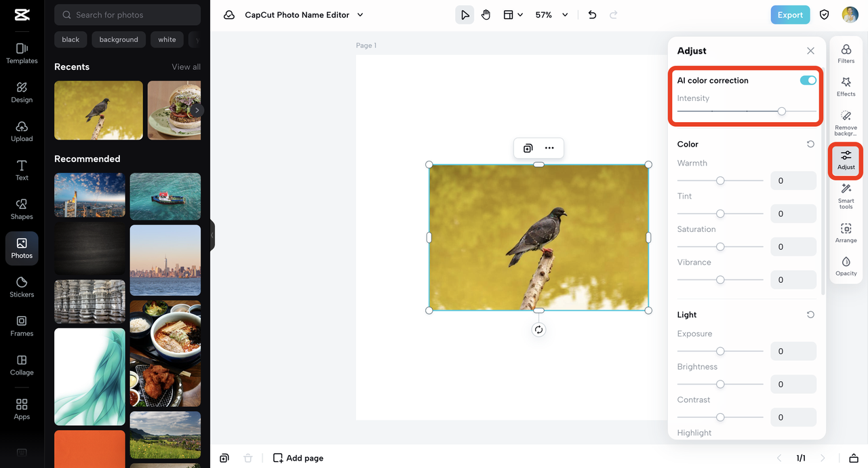Viewport: 868px width, 468px height.
Task: Click View all recents link
Action: tap(186, 66)
